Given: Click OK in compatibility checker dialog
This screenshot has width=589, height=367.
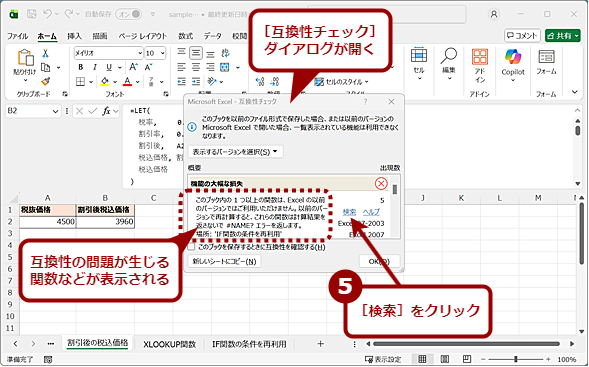Looking at the screenshot, I should pos(379,261).
